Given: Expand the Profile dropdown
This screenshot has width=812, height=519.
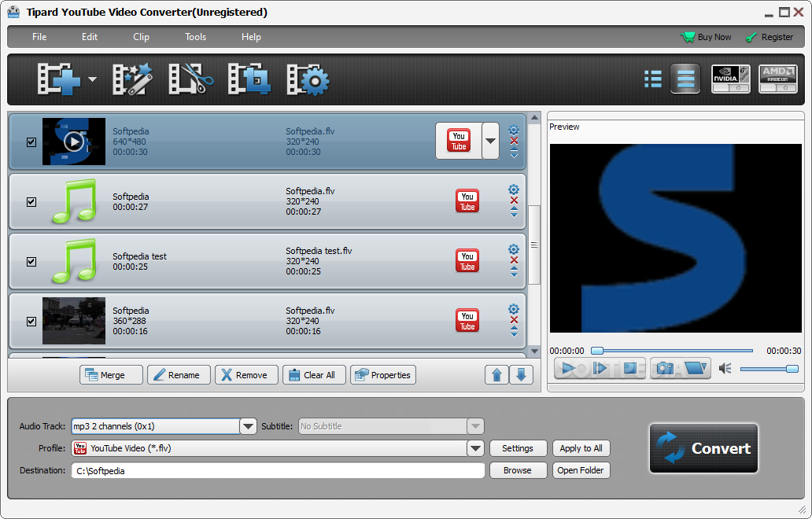Looking at the screenshot, I should [x=475, y=448].
